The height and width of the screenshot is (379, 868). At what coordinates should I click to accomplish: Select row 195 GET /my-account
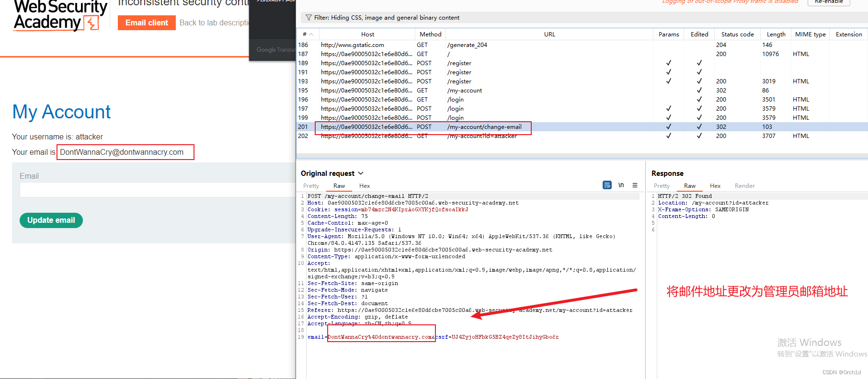pos(582,91)
